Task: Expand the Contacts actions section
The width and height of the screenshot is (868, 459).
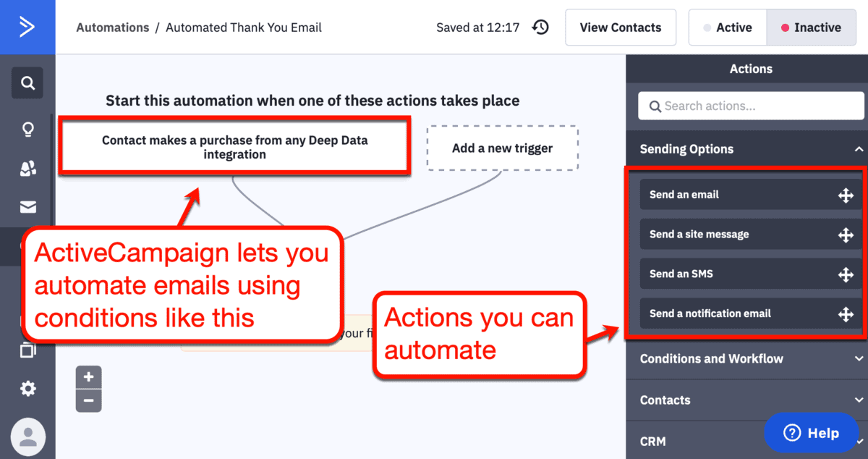Action: click(746, 400)
